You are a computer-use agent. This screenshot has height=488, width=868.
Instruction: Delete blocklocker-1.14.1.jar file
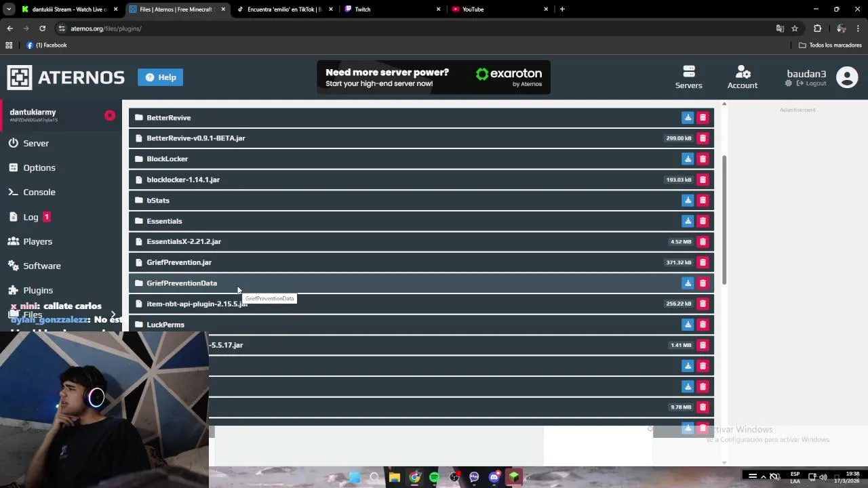point(703,180)
